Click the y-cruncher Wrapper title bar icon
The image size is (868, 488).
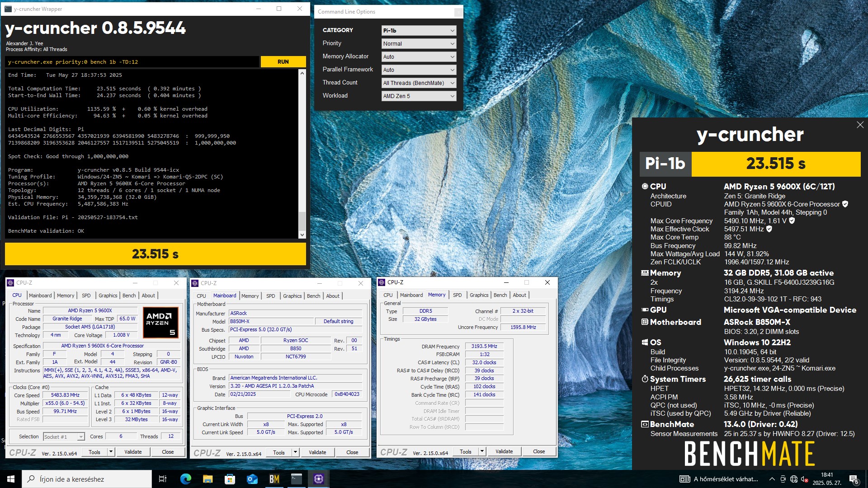coord(8,9)
